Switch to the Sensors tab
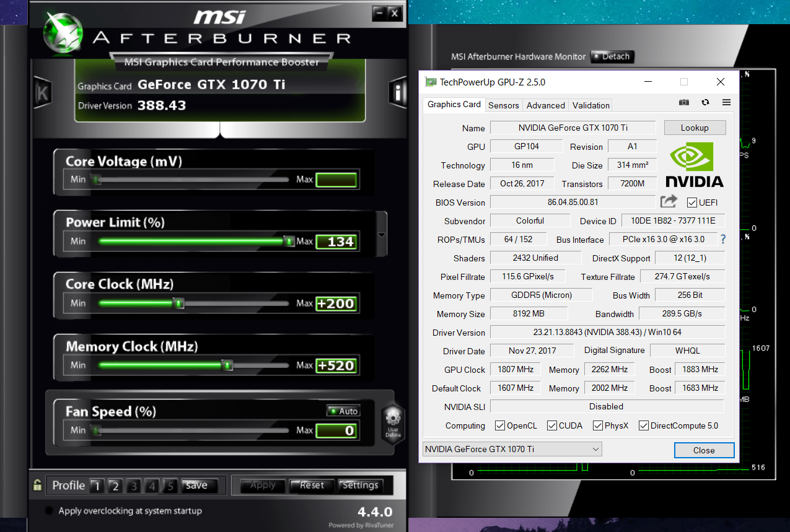Viewport: 790px width, 532px height. point(504,105)
